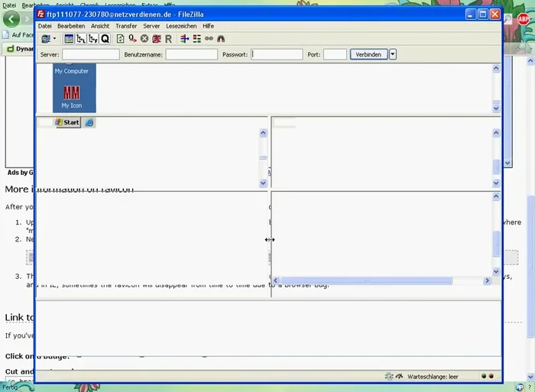Toggle the message log view icon
The height and width of the screenshot is (392, 535).
[69, 39]
